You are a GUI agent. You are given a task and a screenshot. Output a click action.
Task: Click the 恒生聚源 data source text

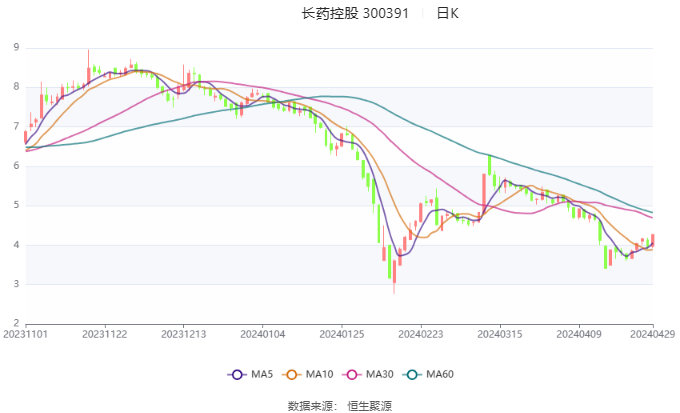click(369, 406)
